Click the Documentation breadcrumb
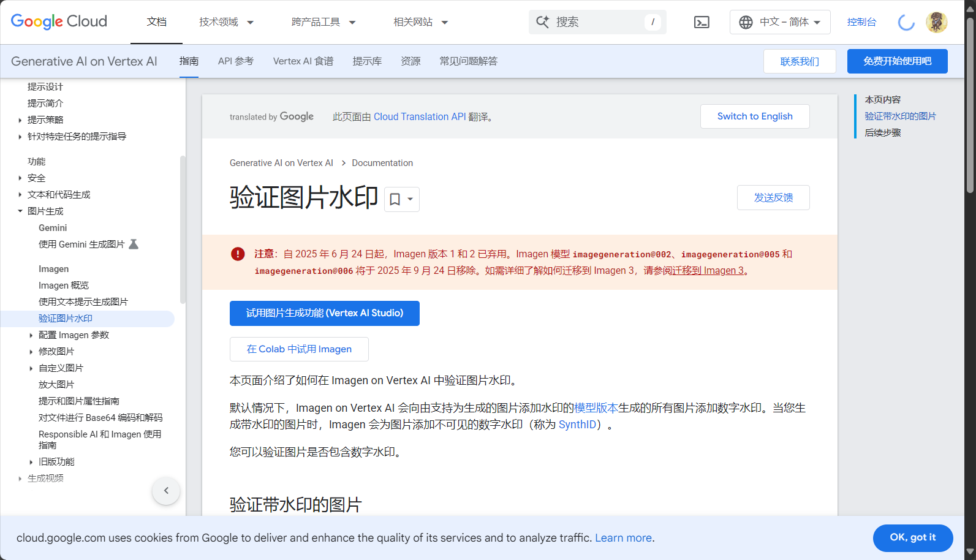The width and height of the screenshot is (976, 560). 382,163
